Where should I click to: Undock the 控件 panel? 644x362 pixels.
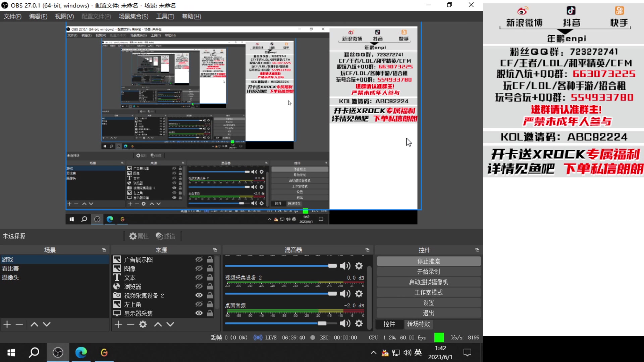tap(477, 250)
